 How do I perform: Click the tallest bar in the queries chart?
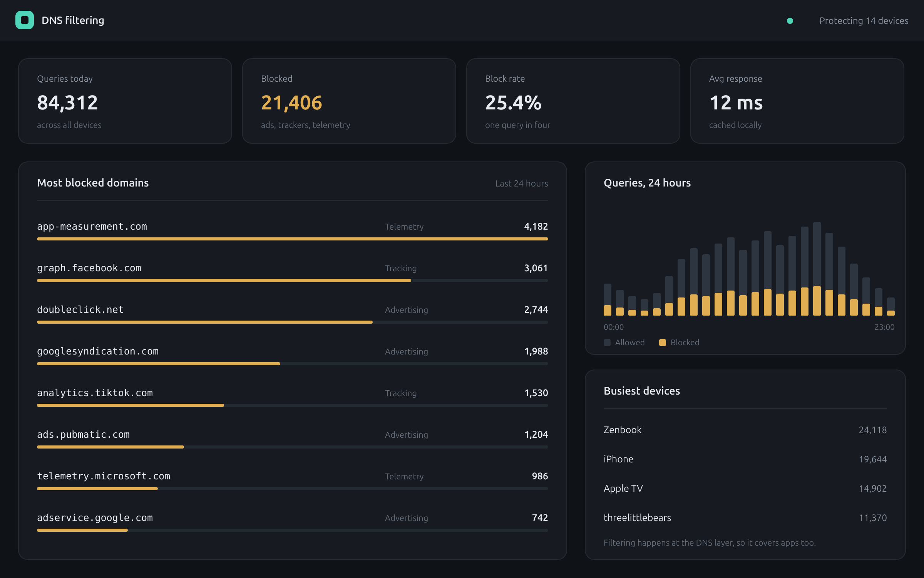[817, 269]
